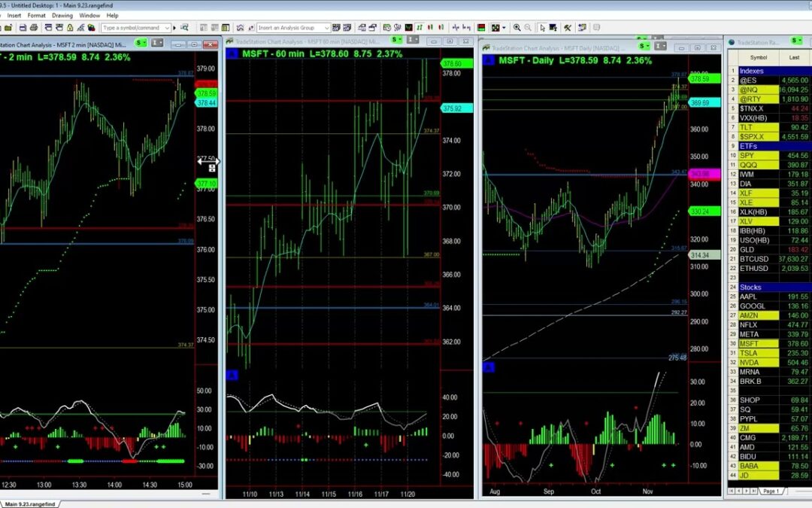Select the pointer arrow tool
The height and width of the screenshot is (508, 812).
tap(542, 28)
